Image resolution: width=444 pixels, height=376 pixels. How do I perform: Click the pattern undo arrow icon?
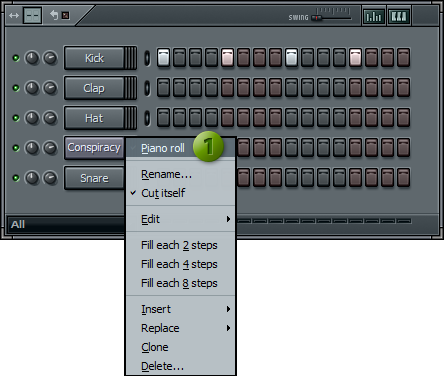54,15
